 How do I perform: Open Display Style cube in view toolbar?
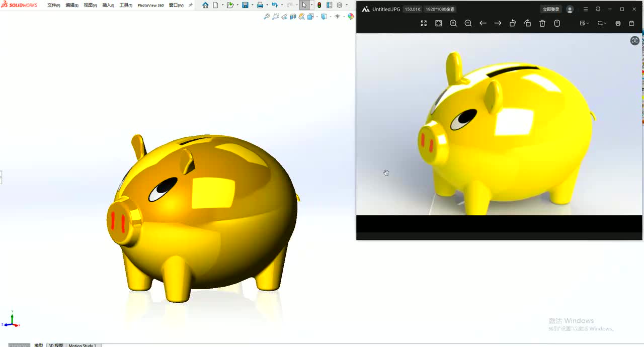[324, 17]
